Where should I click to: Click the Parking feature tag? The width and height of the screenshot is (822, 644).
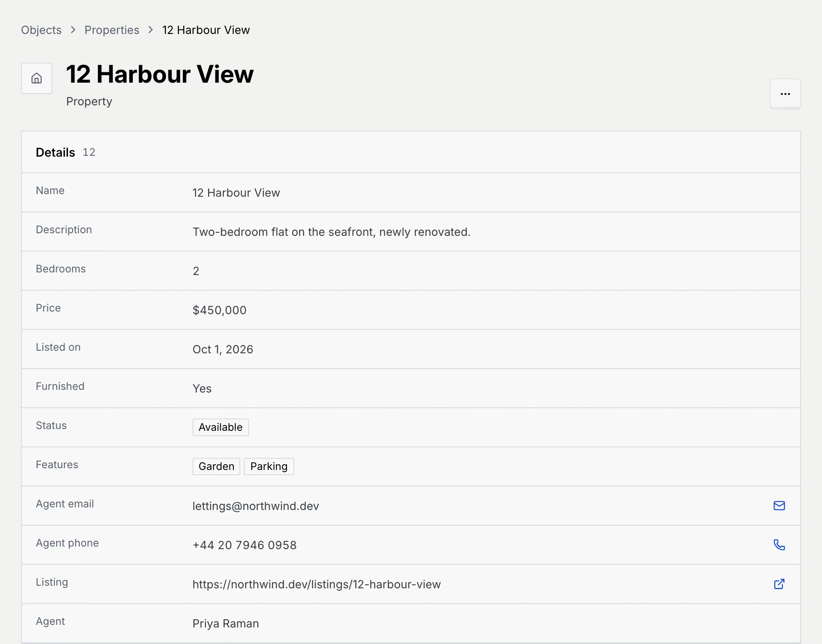click(x=269, y=466)
